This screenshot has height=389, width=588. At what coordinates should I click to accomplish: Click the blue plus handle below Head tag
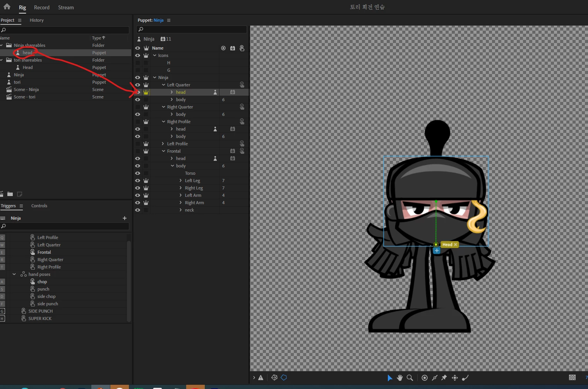437,251
